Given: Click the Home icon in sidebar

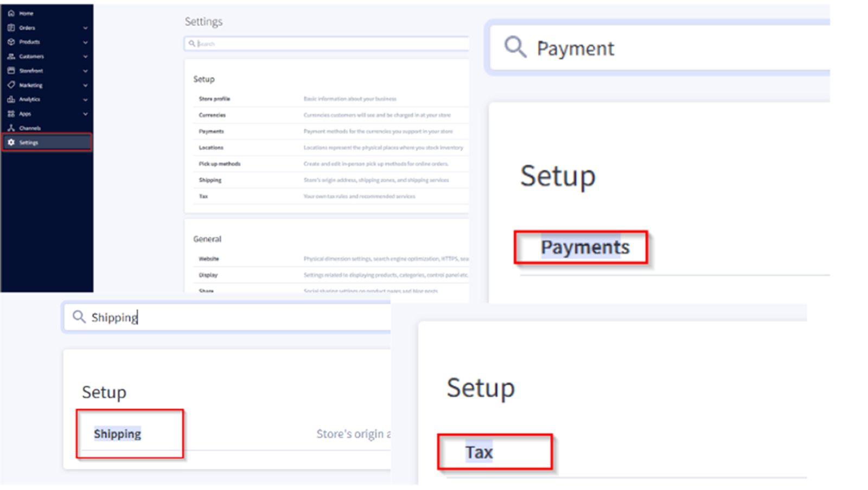Looking at the screenshot, I should (x=11, y=13).
